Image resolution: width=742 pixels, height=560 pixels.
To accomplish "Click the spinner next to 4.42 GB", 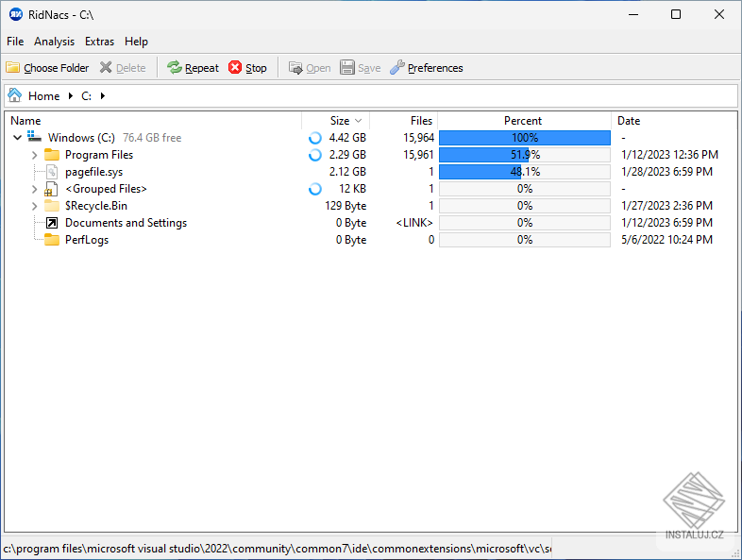I will click(315, 138).
